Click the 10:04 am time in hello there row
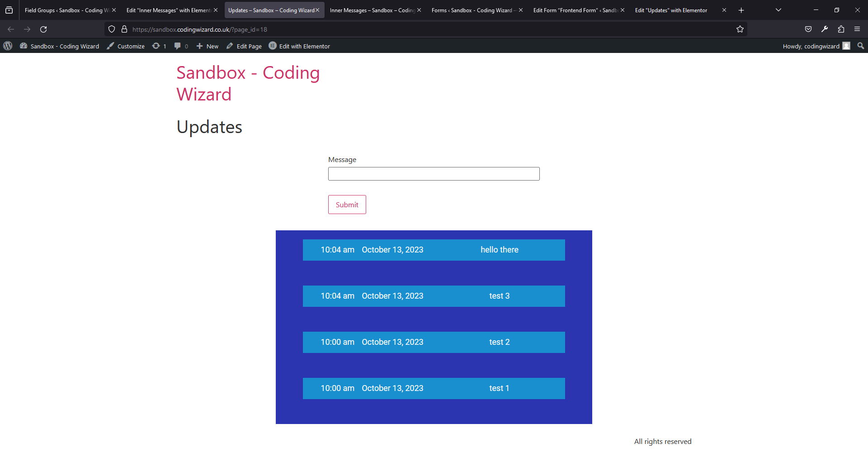 (338, 250)
